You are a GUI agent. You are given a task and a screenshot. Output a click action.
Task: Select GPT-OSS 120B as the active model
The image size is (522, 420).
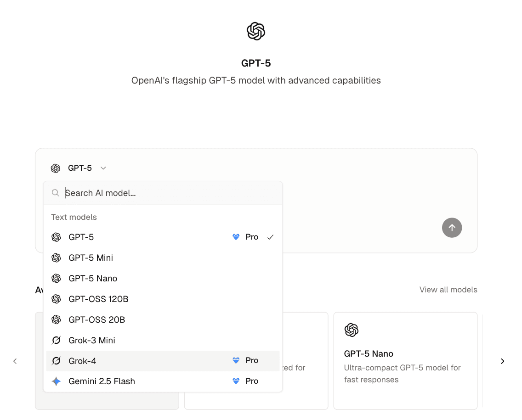98,299
